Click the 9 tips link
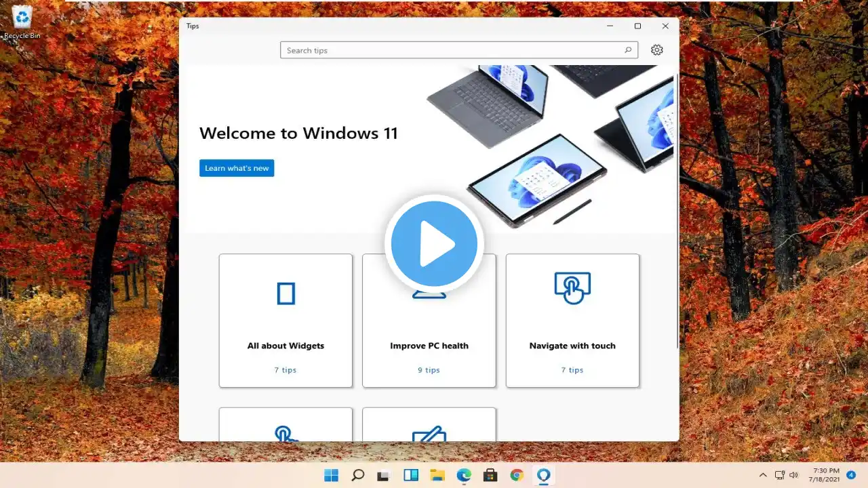 [x=429, y=370]
